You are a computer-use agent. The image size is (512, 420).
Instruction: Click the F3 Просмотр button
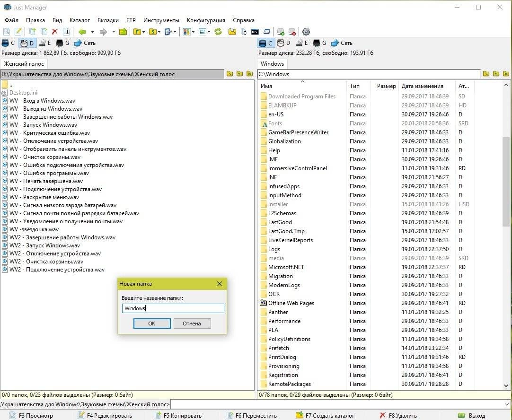tap(31, 415)
